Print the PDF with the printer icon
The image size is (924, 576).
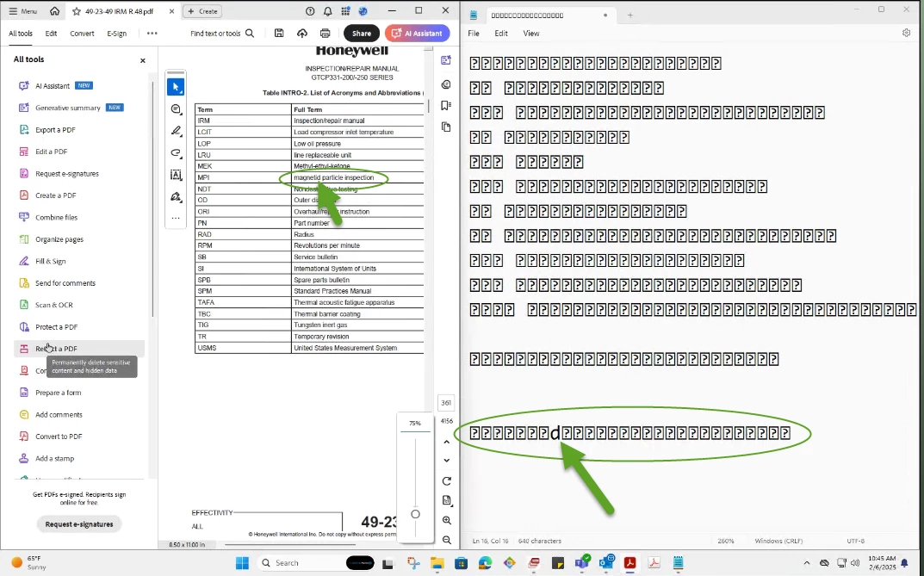pyautogui.click(x=325, y=34)
